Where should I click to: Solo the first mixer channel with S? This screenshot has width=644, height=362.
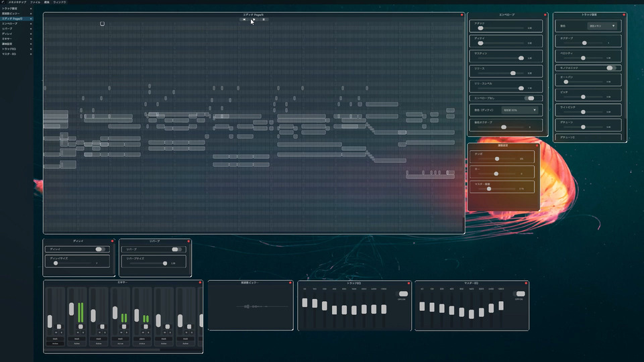pyautogui.click(x=61, y=333)
